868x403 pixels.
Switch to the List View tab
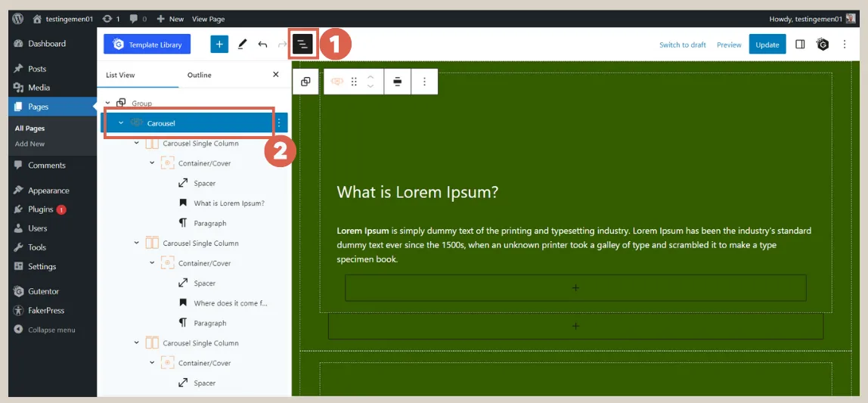tap(120, 76)
